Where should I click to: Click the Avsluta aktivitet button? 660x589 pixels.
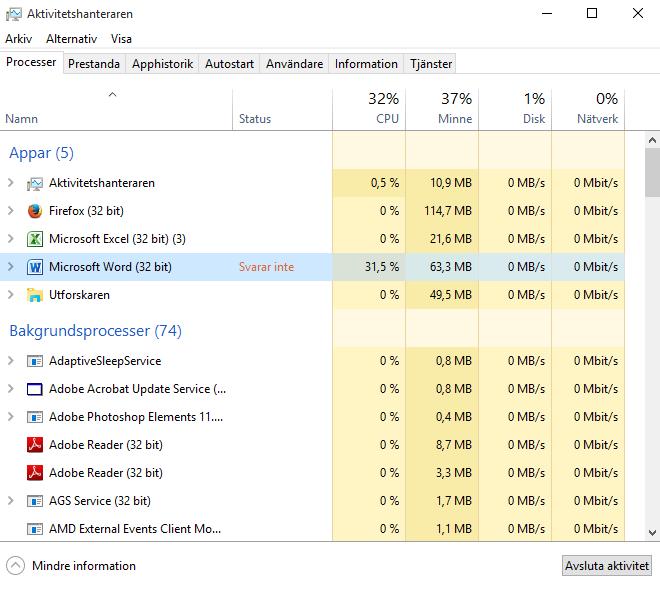607,565
